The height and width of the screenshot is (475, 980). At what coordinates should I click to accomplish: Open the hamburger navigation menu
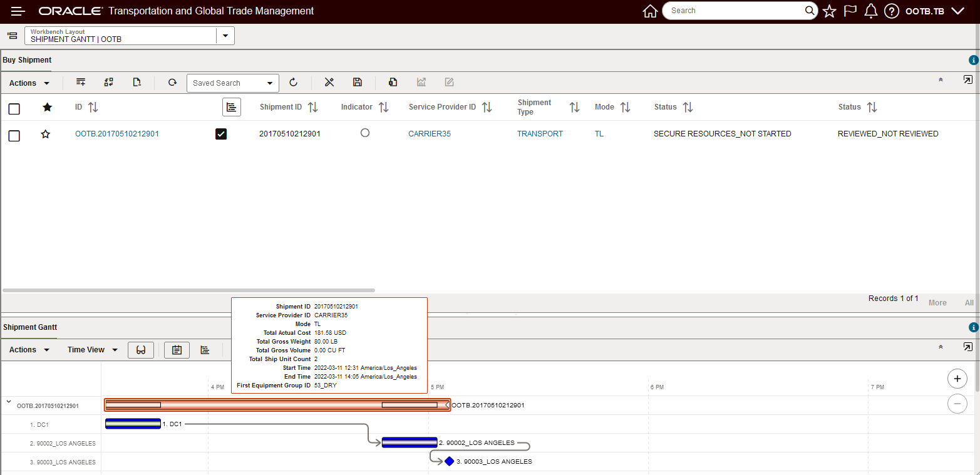[x=18, y=11]
